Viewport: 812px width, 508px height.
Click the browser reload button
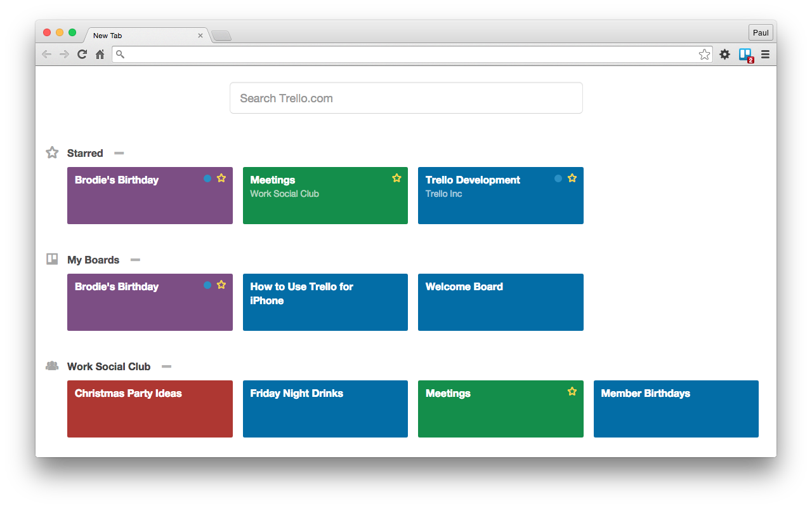(x=82, y=55)
